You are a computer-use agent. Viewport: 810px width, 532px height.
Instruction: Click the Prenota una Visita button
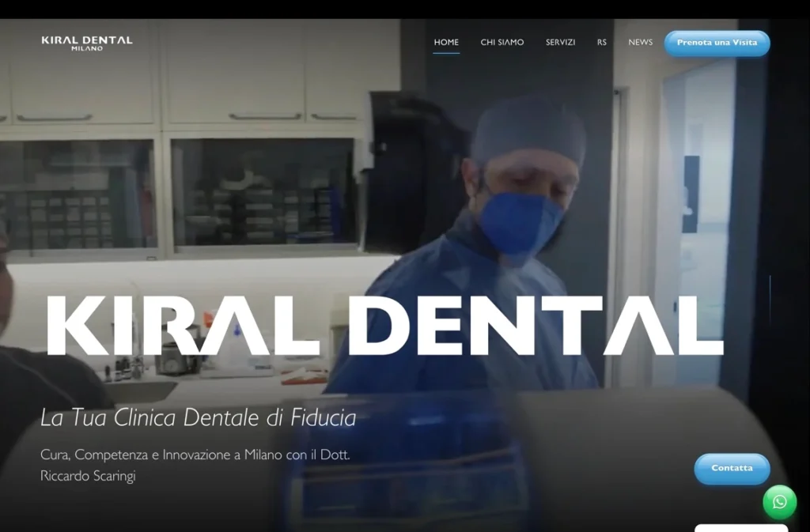coord(717,43)
